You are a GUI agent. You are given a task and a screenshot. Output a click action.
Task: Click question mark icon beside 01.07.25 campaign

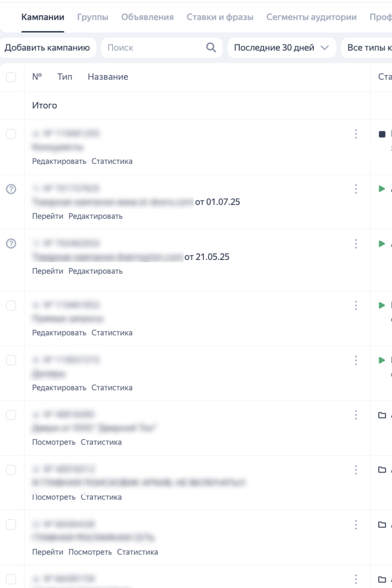(11, 189)
